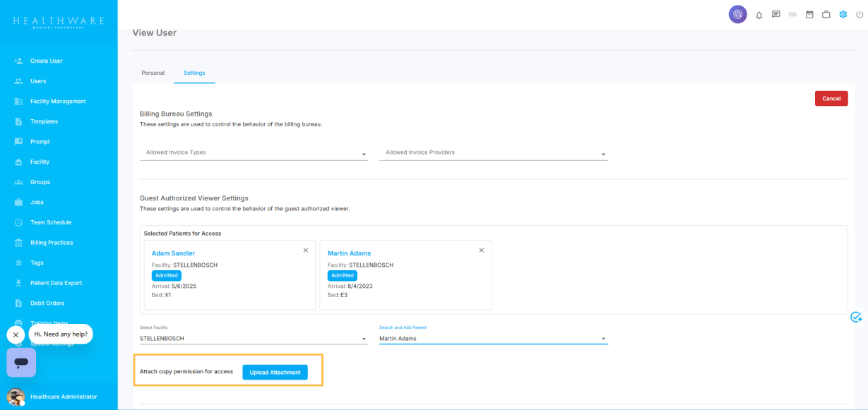868x410 pixels.
Task: Open the chat messages icon
Action: [775, 14]
